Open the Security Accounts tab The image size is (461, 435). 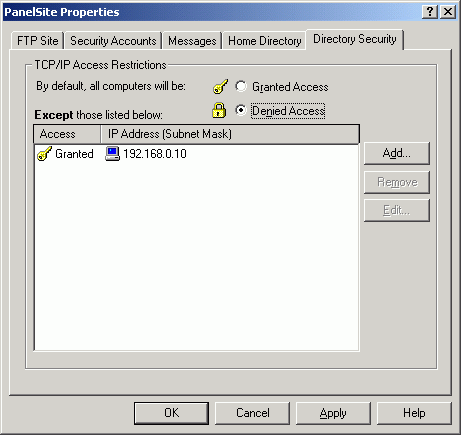coord(113,41)
